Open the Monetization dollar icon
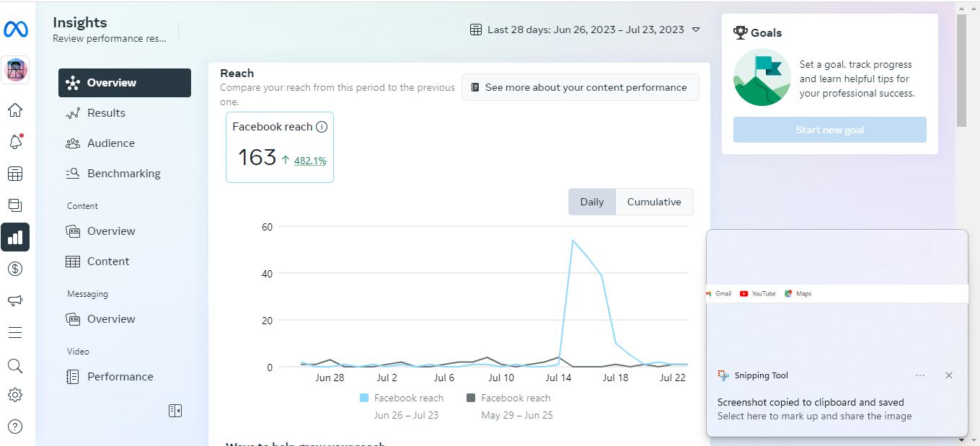This screenshot has width=980, height=446. tap(15, 269)
